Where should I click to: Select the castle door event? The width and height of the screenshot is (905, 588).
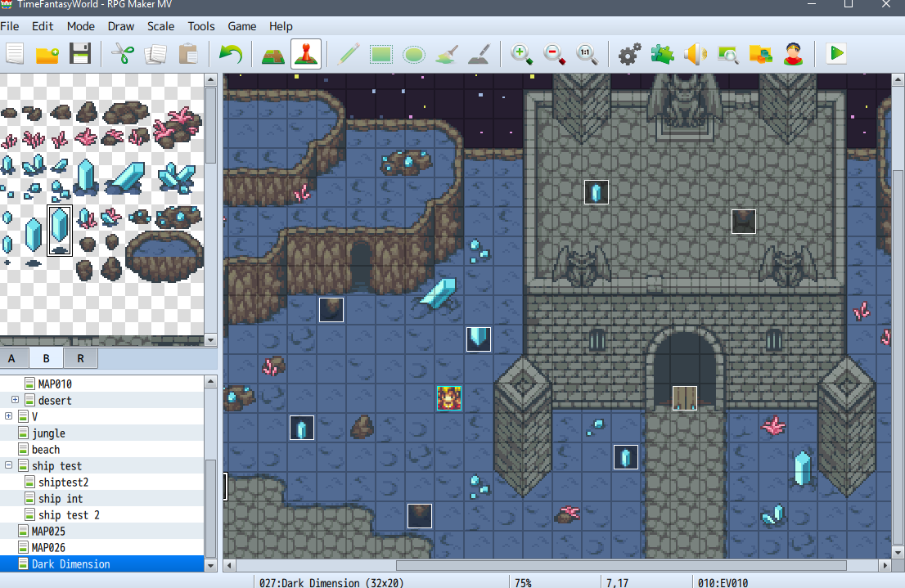pyautogui.click(x=685, y=397)
